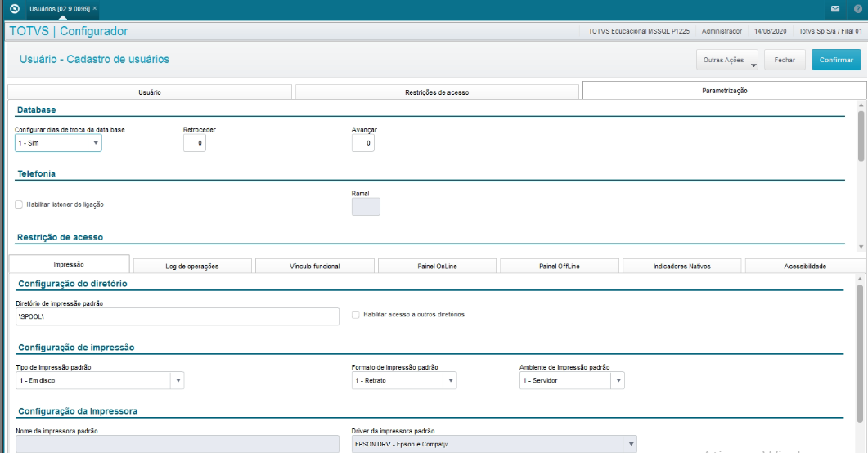868x453 pixels.
Task: Click the Retroceder number field
Action: (x=195, y=143)
